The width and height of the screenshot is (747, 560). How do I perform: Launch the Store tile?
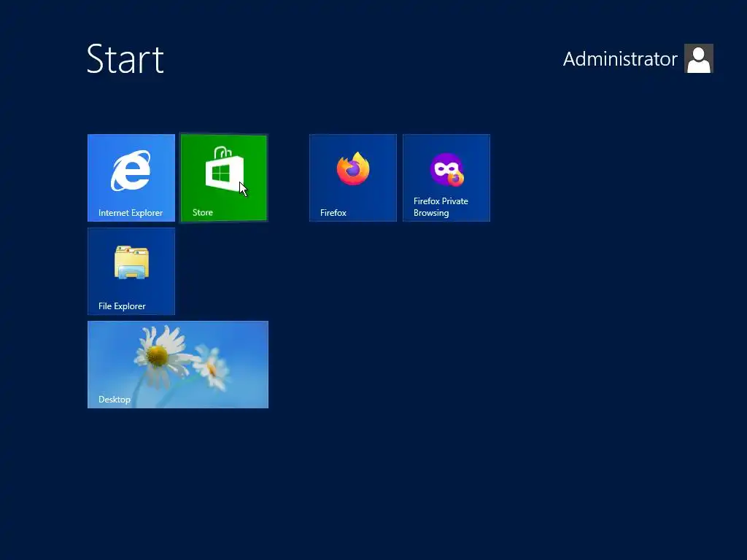(224, 178)
